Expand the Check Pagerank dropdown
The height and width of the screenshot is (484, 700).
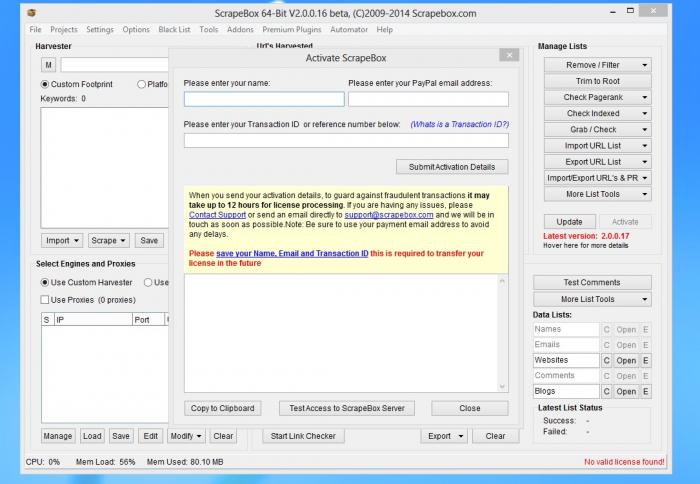coord(597,97)
